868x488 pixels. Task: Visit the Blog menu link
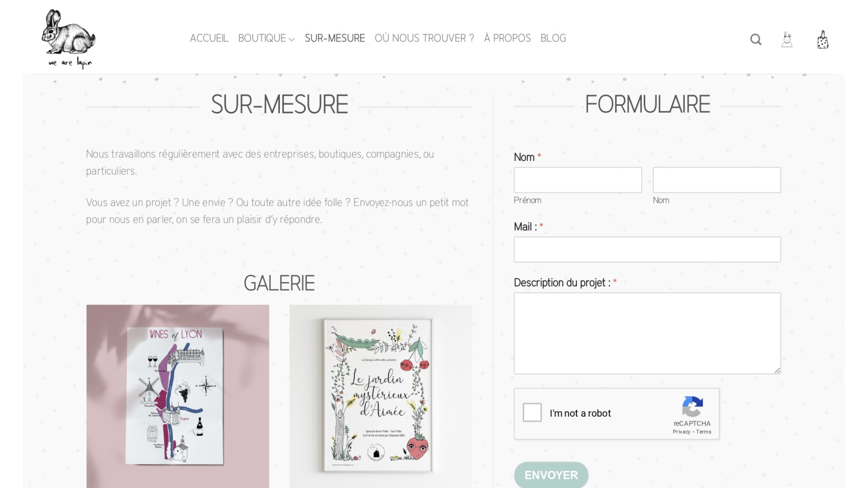point(553,38)
